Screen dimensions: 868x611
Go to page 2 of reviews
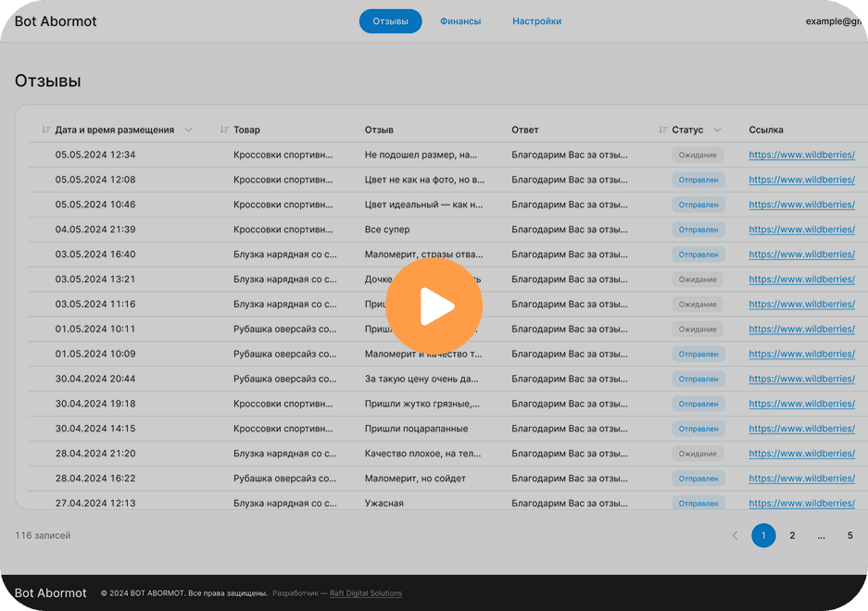point(792,535)
